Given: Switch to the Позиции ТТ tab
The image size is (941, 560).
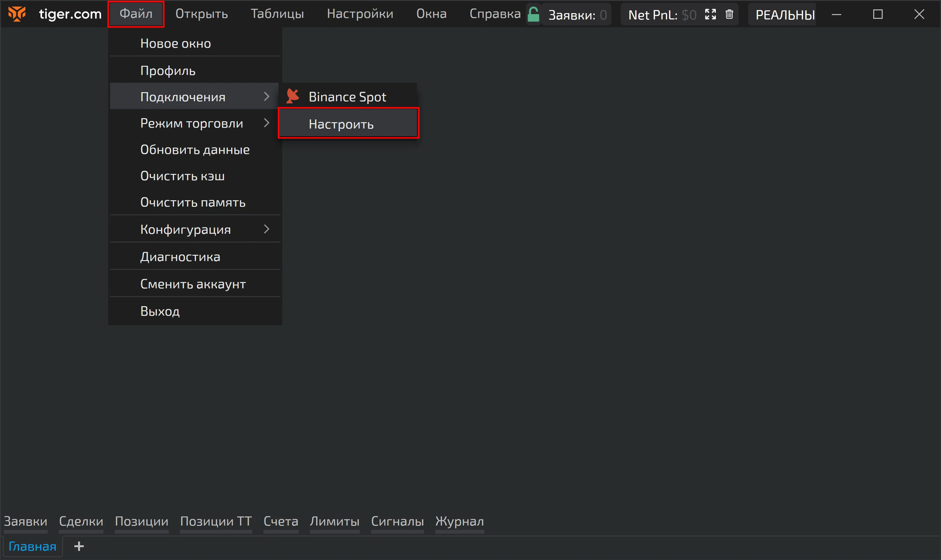Looking at the screenshot, I should (215, 521).
